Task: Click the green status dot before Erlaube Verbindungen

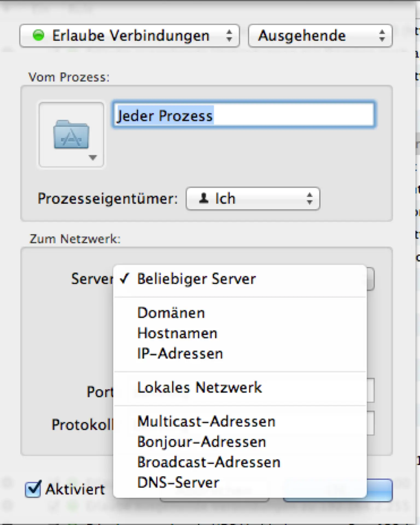Action: [x=38, y=35]
